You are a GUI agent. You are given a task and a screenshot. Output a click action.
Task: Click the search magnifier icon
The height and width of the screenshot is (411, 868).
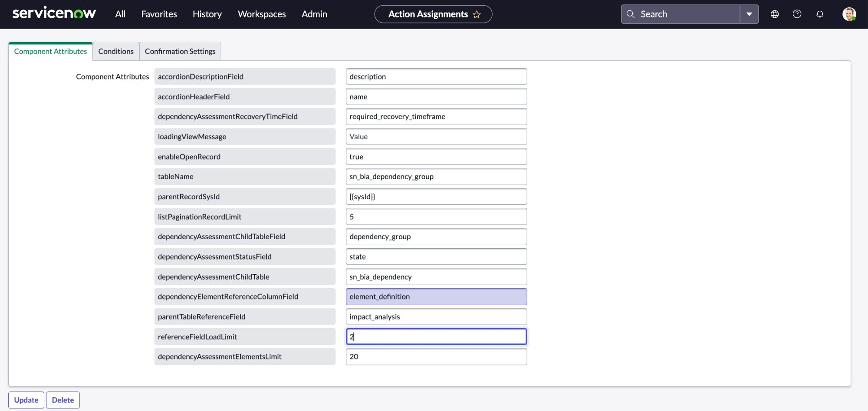coord(631,14)
